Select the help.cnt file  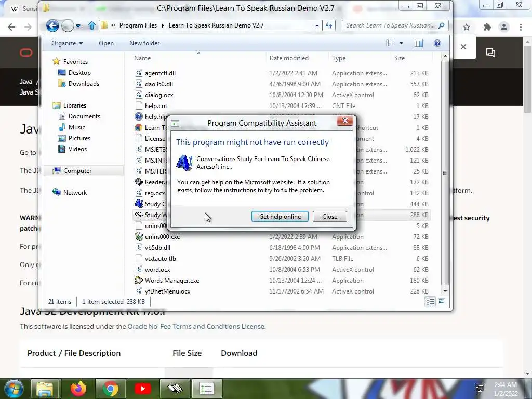tap(156, 106)
